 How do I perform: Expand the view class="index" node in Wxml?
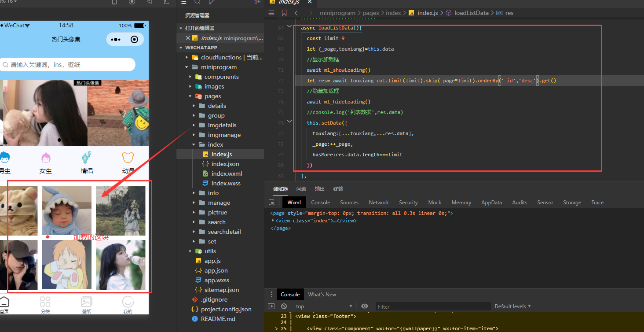coord(273,221)
